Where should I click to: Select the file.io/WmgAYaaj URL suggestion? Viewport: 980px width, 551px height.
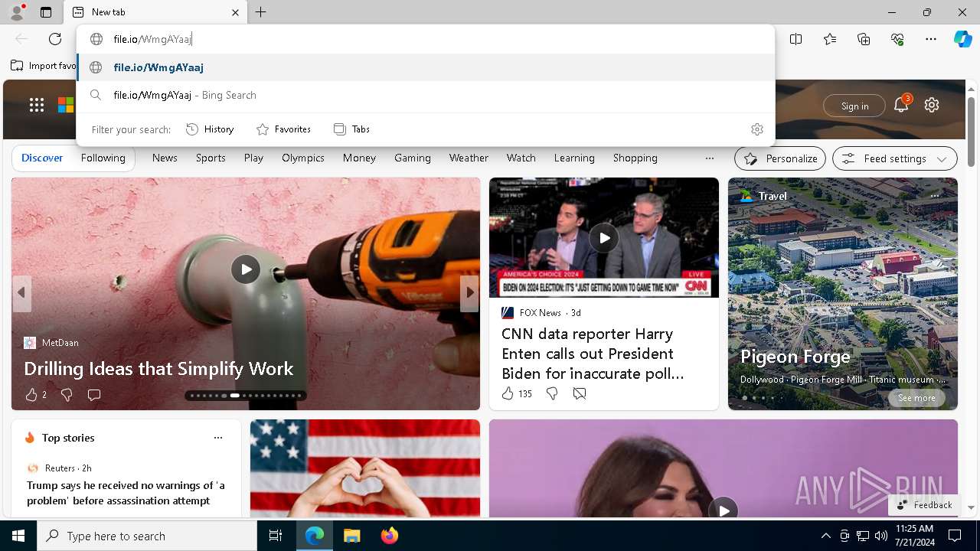pos(426,67)
